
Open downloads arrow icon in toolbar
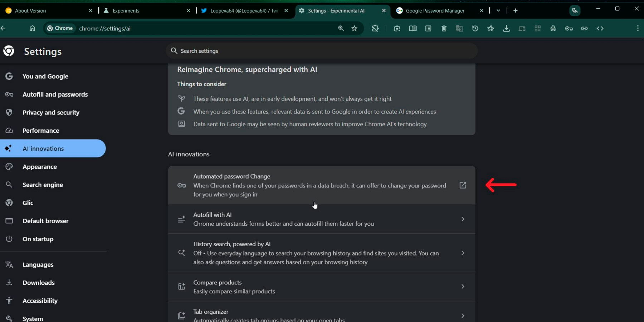click(506, 28)
